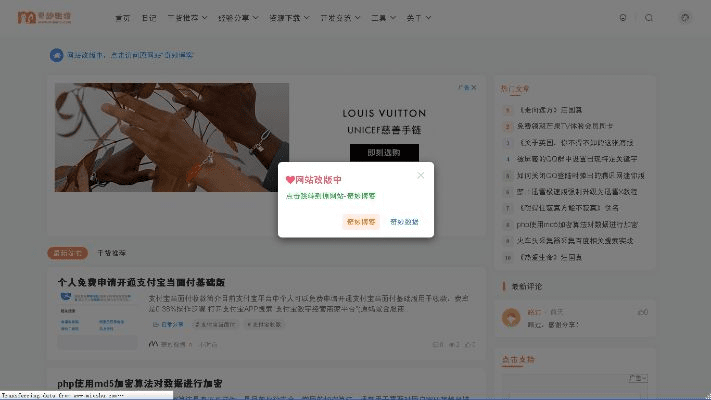Switch to tab beside orange articles tab

112,253
